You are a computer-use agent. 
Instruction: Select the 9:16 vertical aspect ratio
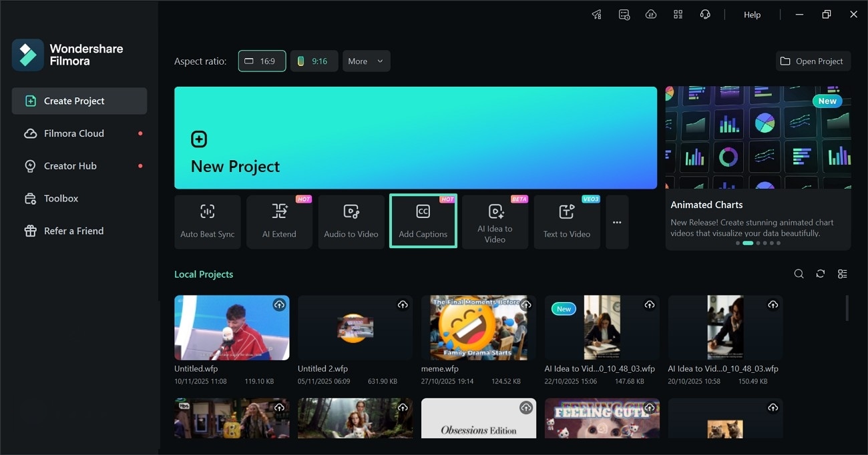[314, 61]
